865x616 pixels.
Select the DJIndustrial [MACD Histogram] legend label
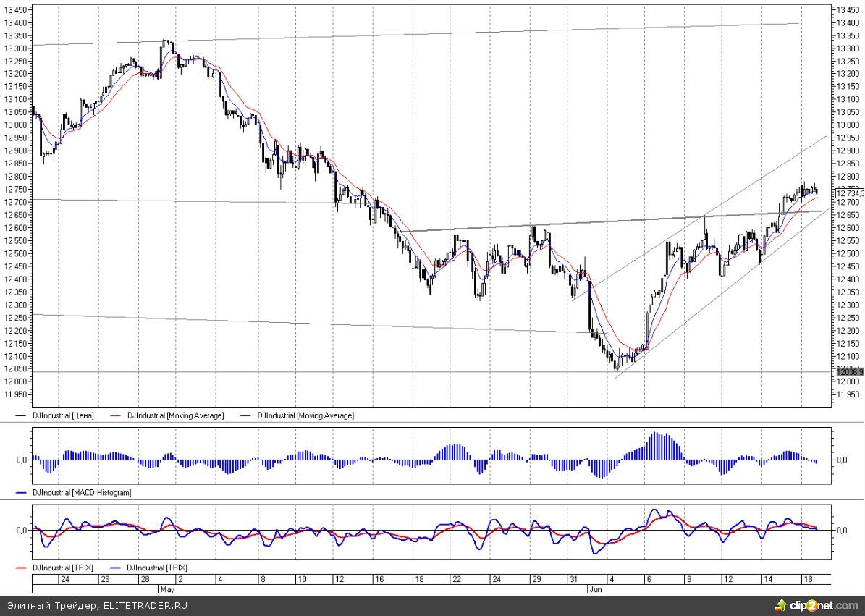pos(82,492)
